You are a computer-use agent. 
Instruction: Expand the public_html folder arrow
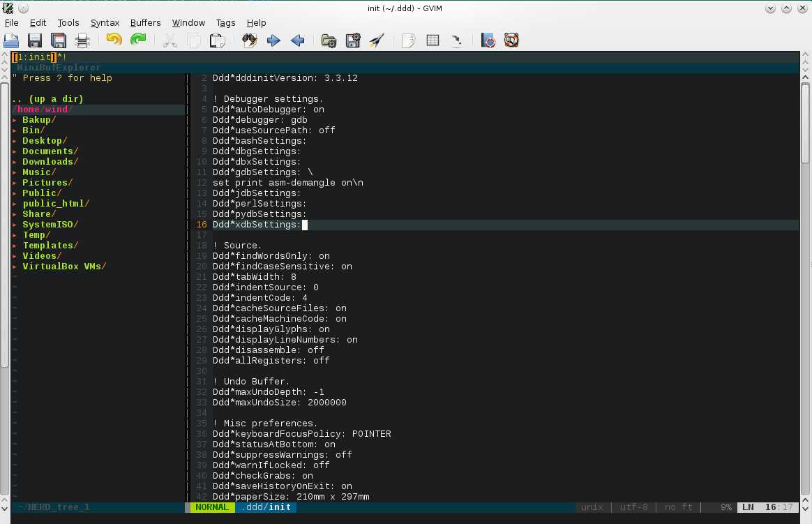coord(15,204)
